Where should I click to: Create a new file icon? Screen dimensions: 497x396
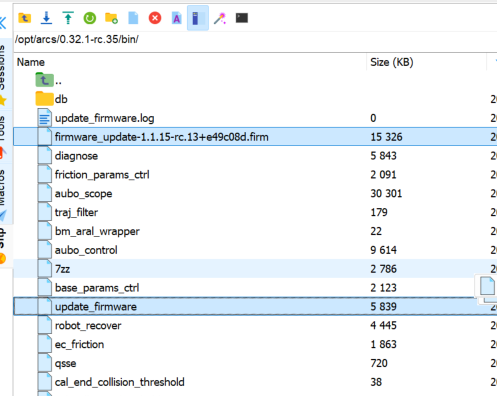[x=133, y=18]
